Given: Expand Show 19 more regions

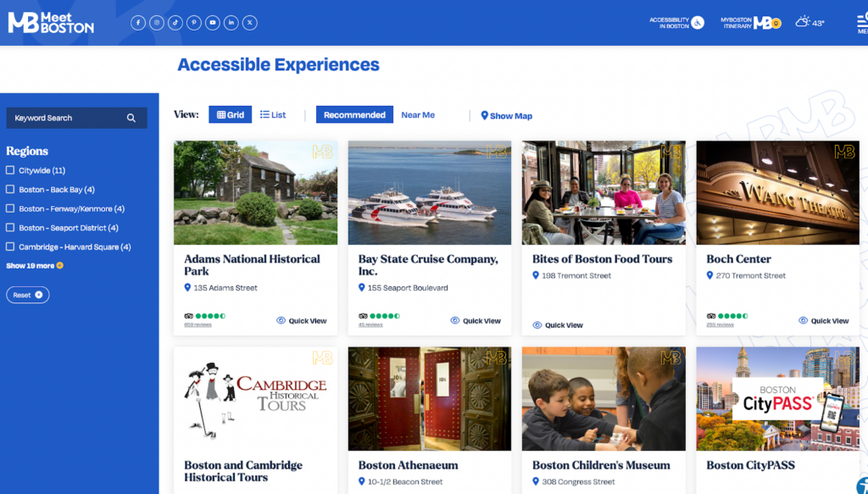Looking at the screenshot, I should 34,265.
